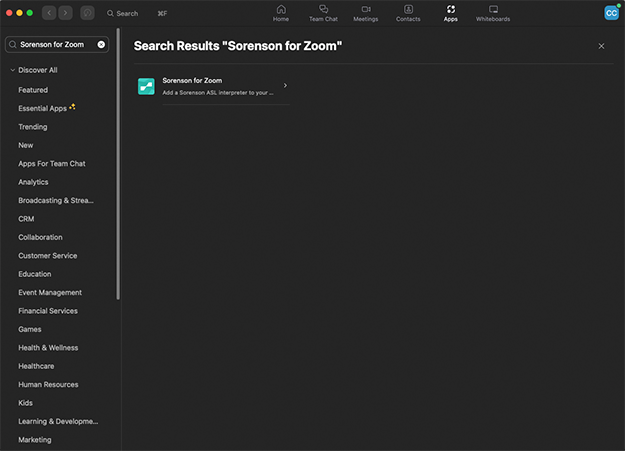Screen dimensions: 625x451
Task: Open the Contacts tab
Action: (x=408, y=13)
